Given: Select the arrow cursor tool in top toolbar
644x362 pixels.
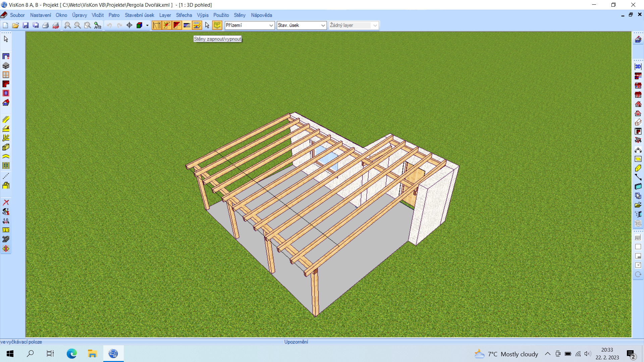Looking at the screenshot, I should coord(207,25).
